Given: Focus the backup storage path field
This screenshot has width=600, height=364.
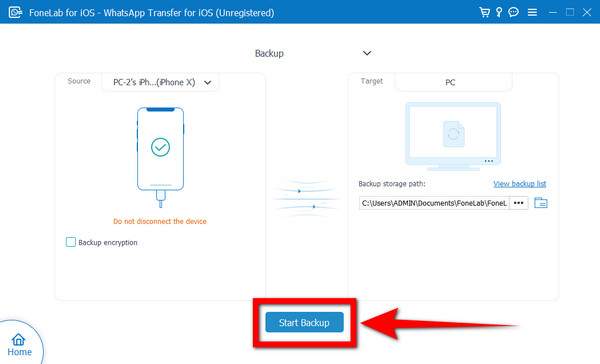Looking at the screenshot, I should coord(434,203).
